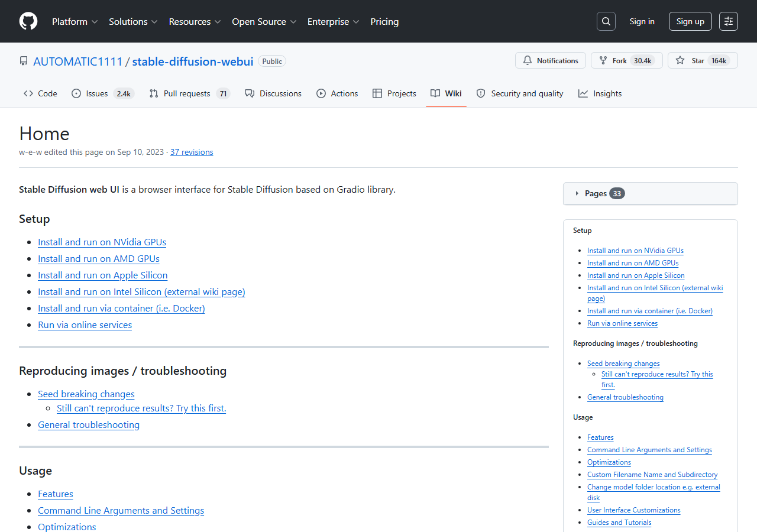
Task: Open sidebar Command Line Arguments and Settings
Action: [649, 450]
